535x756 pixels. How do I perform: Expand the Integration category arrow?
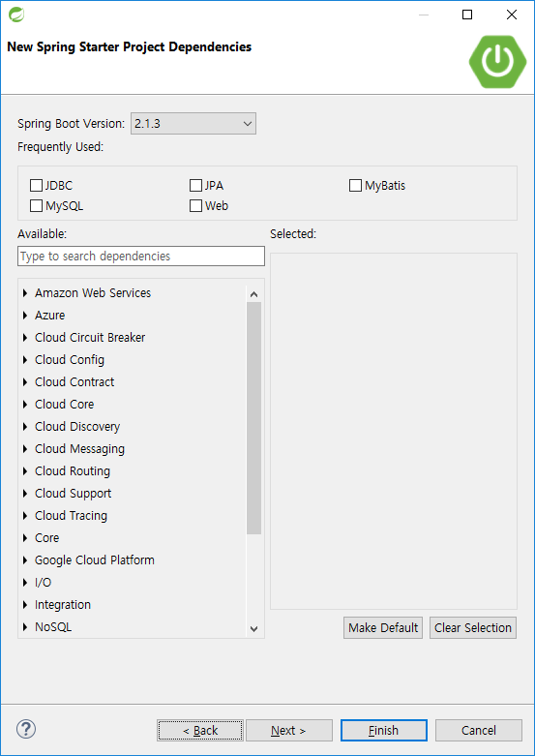click(x=25, y=605)
